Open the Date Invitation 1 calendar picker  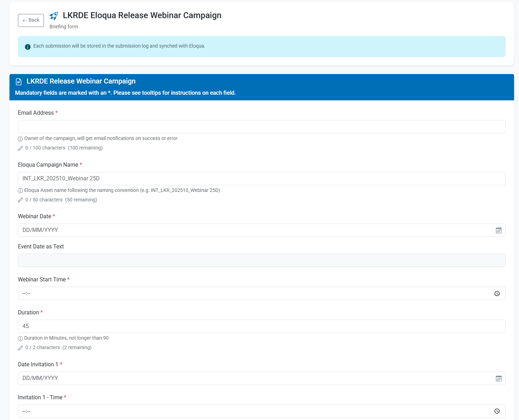[x=499, y=379]
